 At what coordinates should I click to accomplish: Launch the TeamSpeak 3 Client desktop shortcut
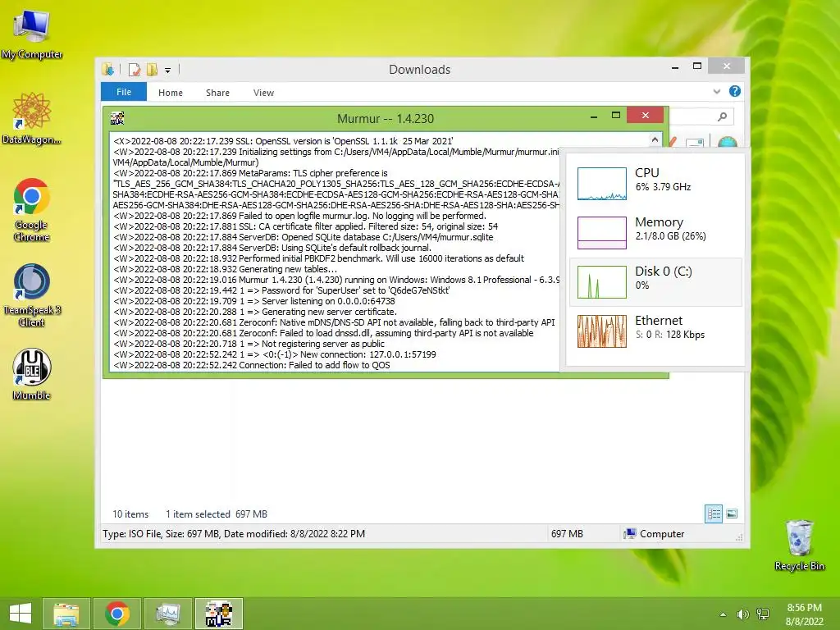(32, 294)
